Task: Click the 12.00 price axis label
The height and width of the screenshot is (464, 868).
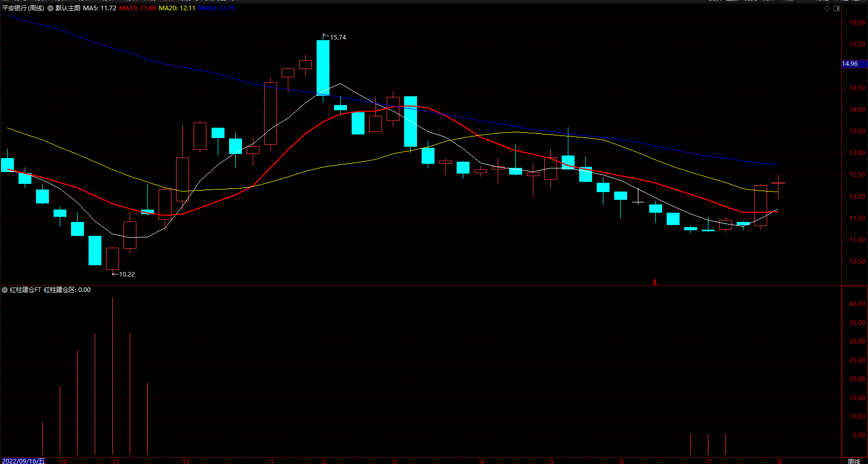Action: 857,197
